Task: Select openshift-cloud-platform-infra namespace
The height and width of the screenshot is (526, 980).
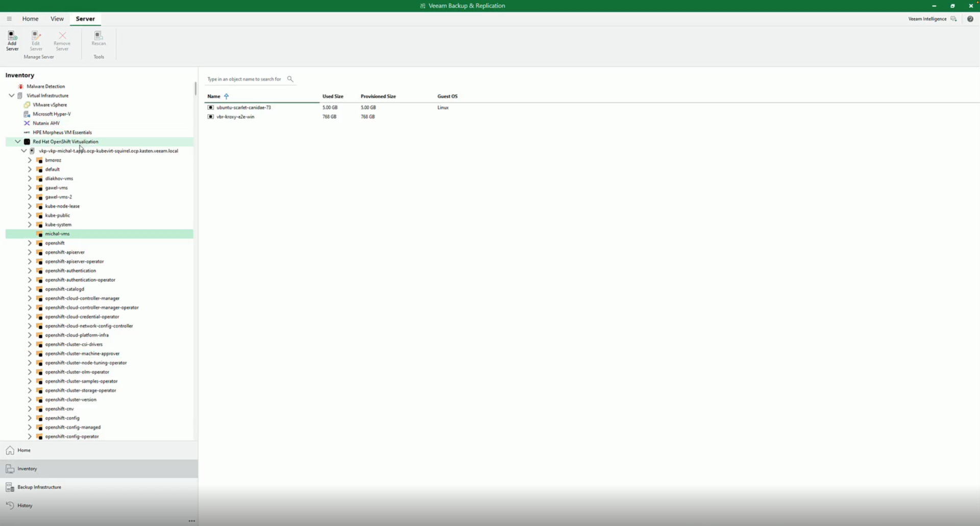Action: [x=77, y=336]
